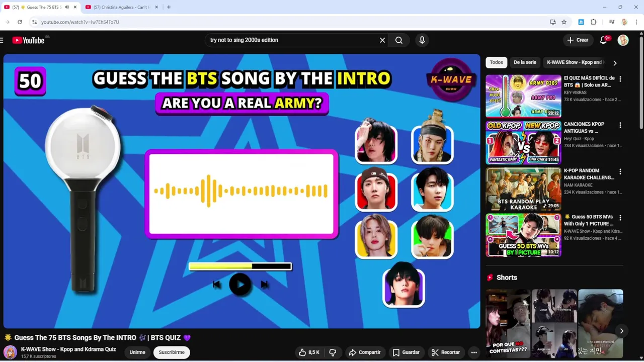Open the media control music-note icon
The width and height of the screenshot is (644, 362).
point(612,22)
